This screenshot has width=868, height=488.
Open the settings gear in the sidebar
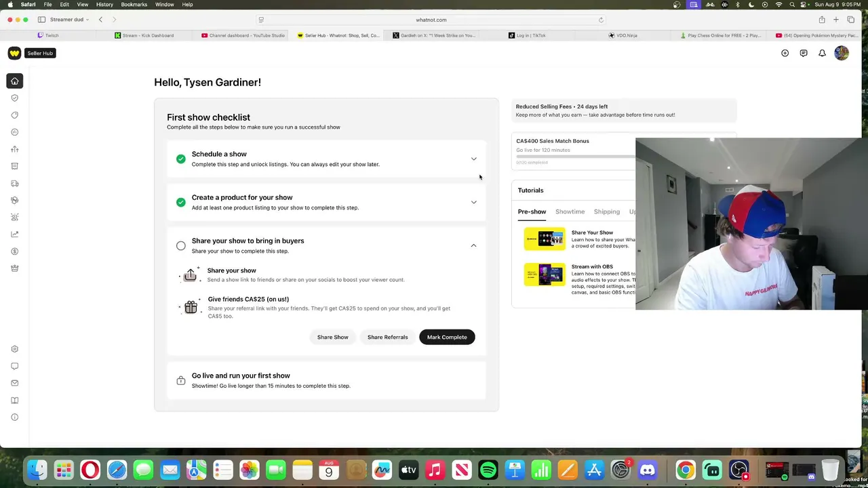point(14,349)
